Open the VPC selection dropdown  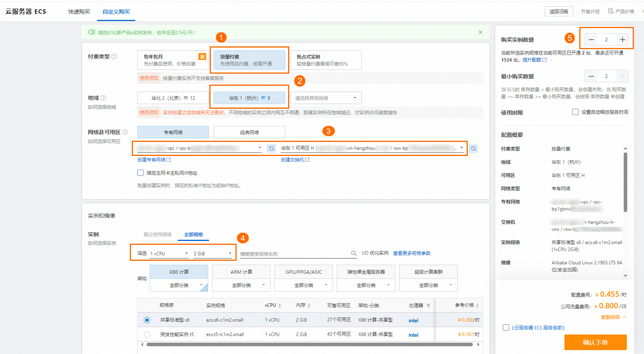click(200, 148)
